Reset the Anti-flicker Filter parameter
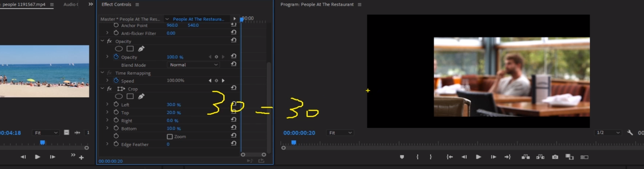644x169 pixels. [234, 32]
